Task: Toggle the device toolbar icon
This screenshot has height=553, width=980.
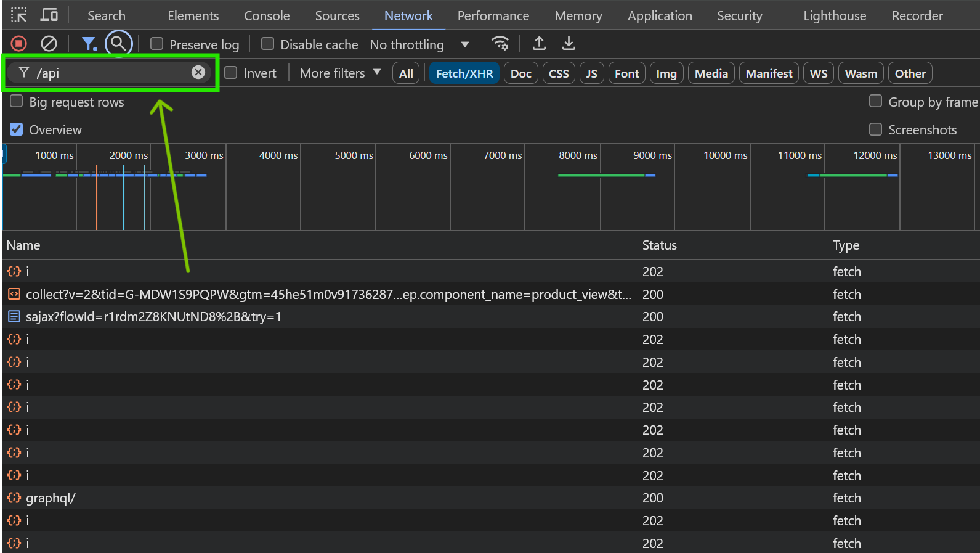Action: pos(49,15)
